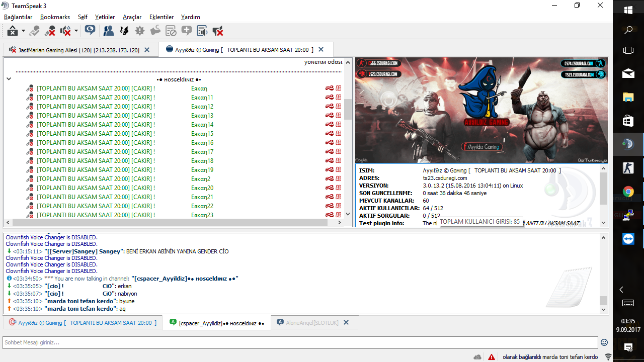Close the JastMarian Gaming Ailesi server tab
This screenshot has height=362, width=644.
tap(147, 50)
